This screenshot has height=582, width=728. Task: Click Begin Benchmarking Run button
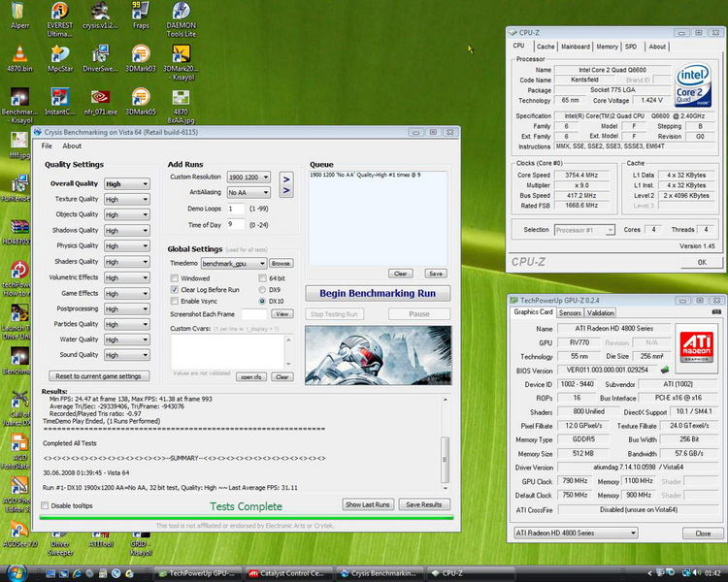(x=378, y=293)
